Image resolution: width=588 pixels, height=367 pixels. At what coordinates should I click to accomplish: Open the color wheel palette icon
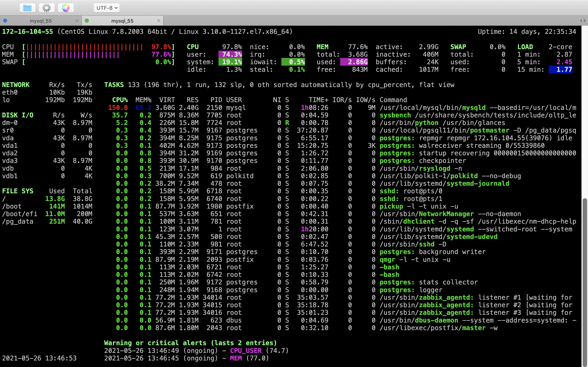coord(66,8)
